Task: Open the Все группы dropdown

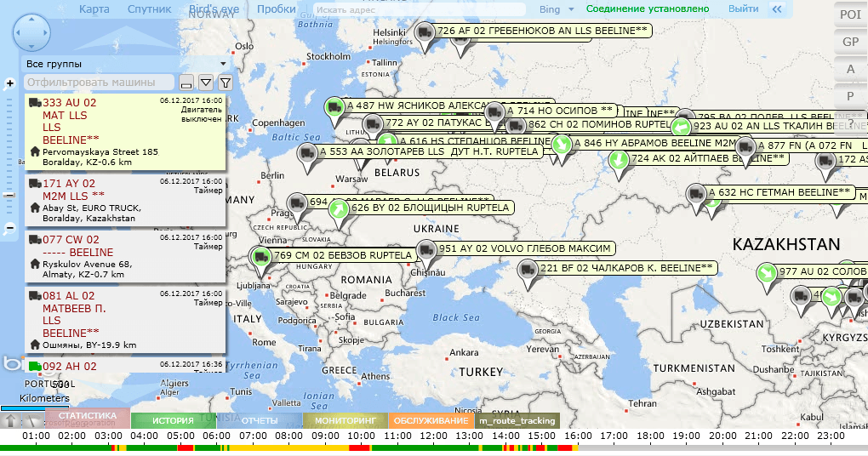Action: coord(126,64)
